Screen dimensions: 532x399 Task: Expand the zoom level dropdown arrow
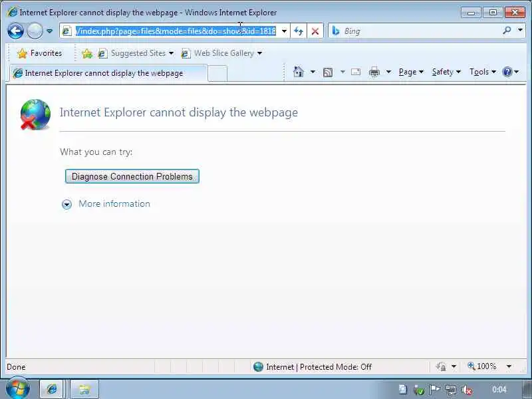pyautogui.click(x=509, y=367)
